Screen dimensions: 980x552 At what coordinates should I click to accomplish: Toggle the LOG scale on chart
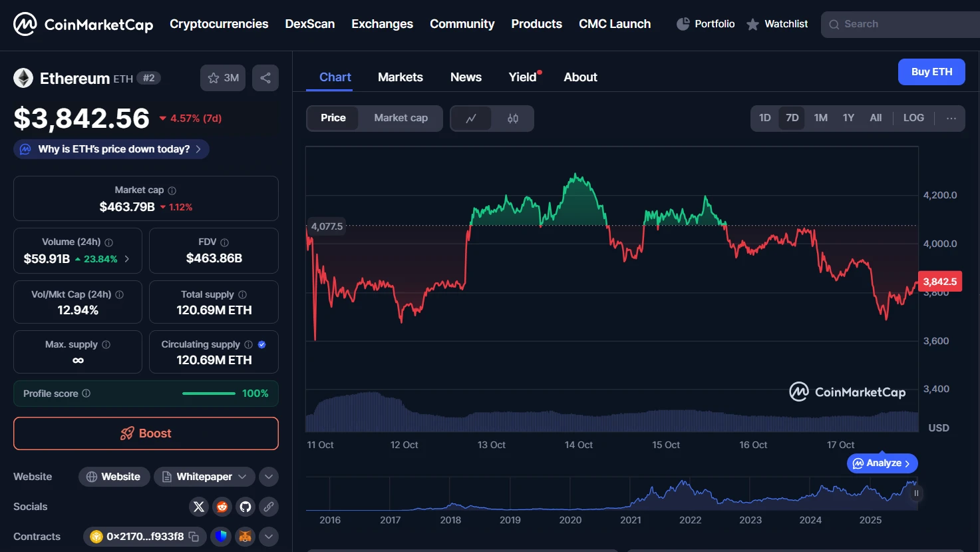tap(913, 118)
